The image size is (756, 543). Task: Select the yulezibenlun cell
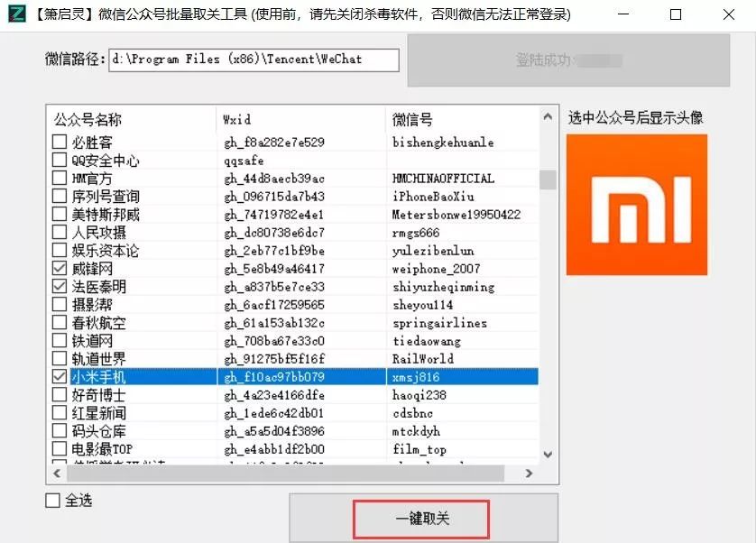(x=433, y=251)
